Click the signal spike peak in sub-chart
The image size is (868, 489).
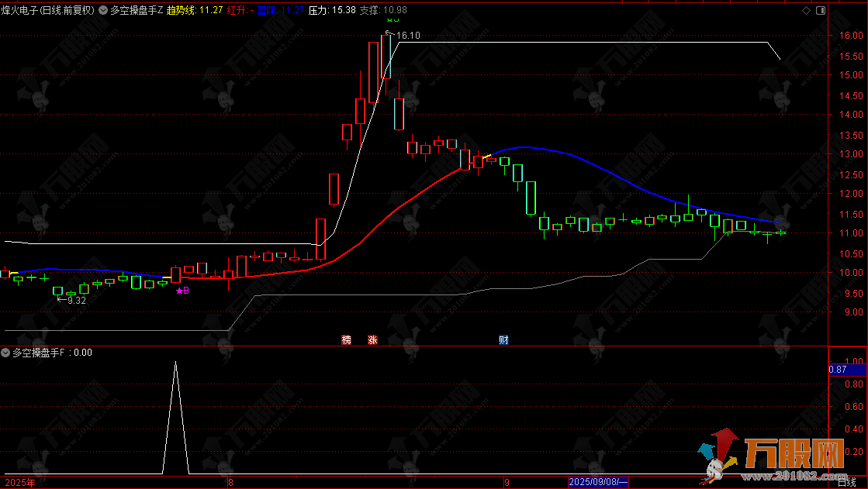(176, 363)
